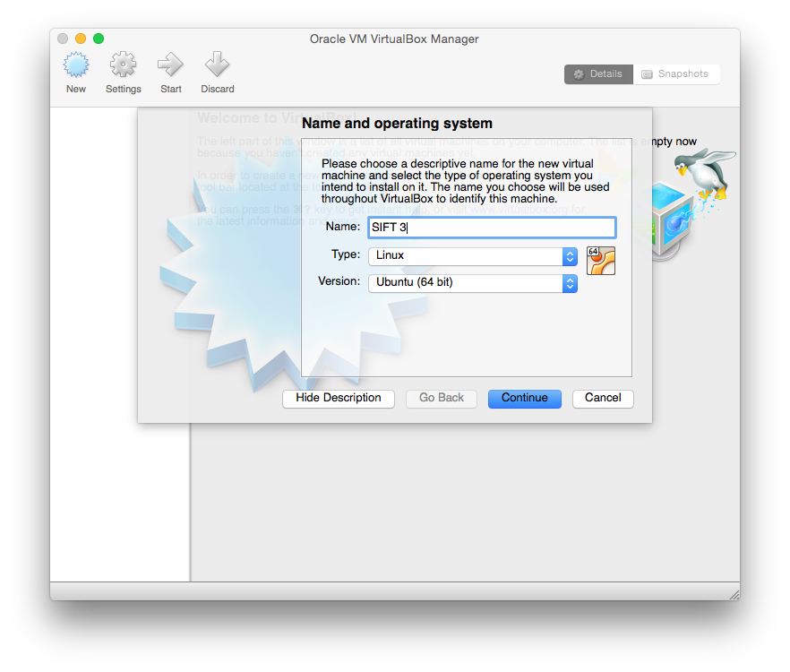Click the 'Version:' label

(339, 281)
